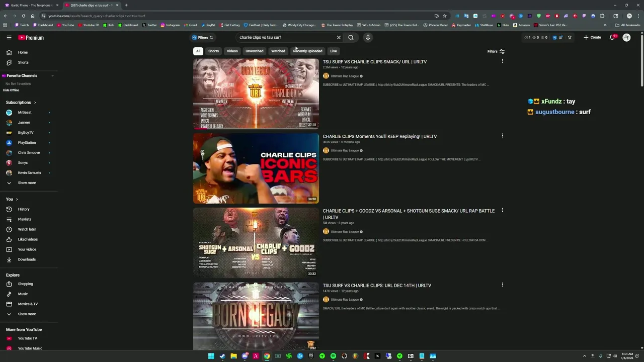This screenshot has width=644, height=362.
Task: Start voice search with the microphone
Action: point(368,37)
